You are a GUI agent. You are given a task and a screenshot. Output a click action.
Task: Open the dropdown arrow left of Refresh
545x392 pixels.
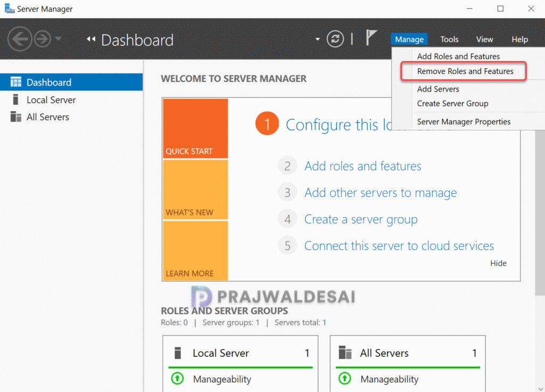[x=317, y=39]
